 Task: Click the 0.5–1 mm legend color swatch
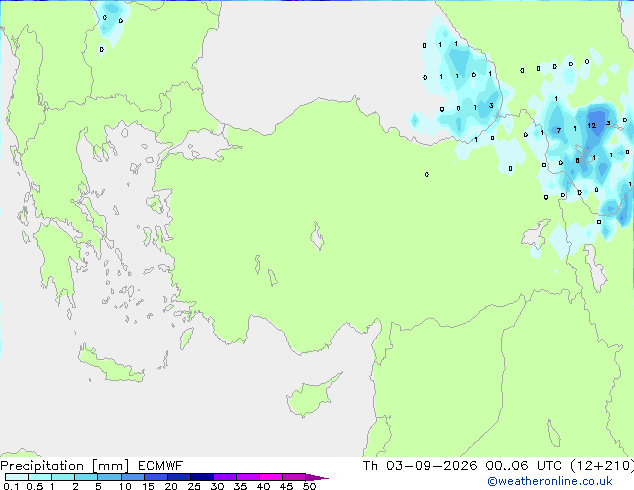40,477
